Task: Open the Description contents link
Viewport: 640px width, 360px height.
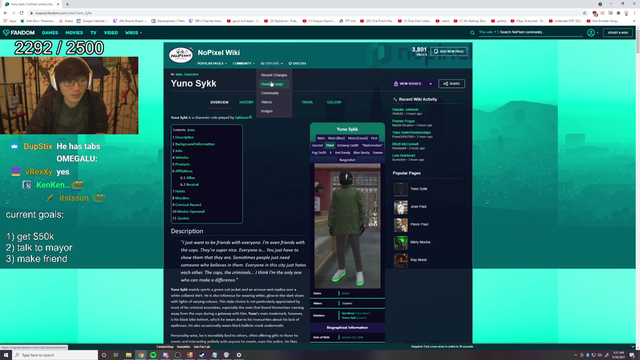Action: point(184,138)
